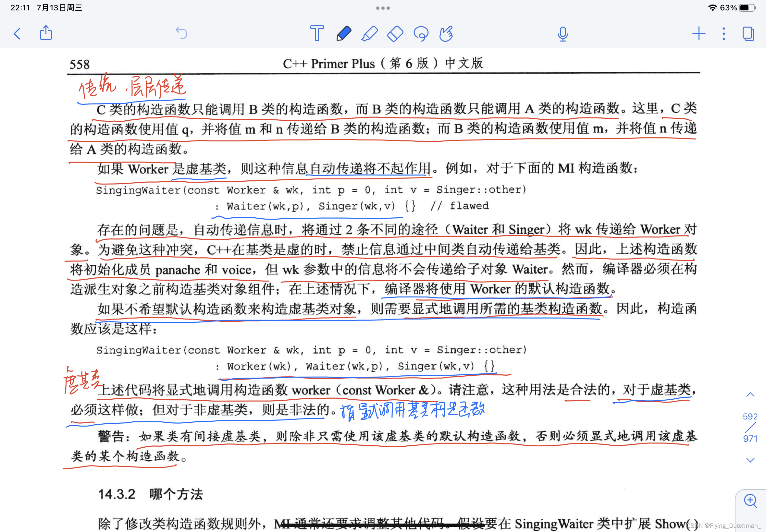Image resolution: width=766 pixels, height=532 pixels.
Task: Tap the bold word '警告' in the warning paragraph
Action: pos(112,436)
